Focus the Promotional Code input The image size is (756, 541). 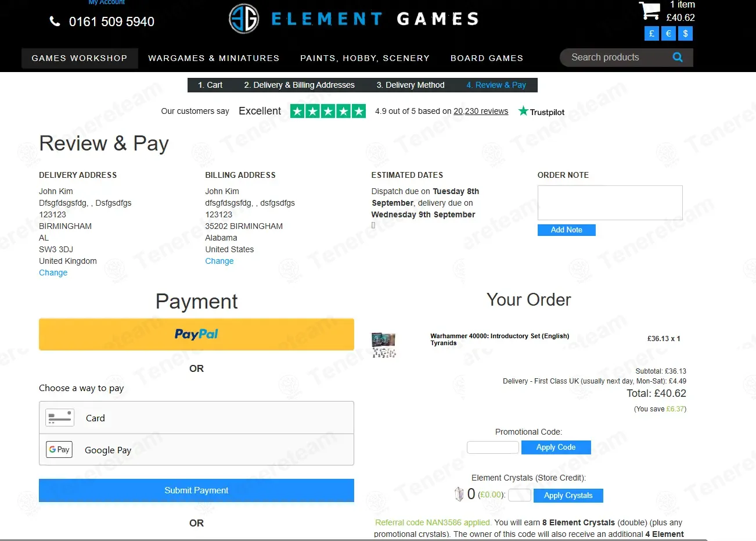click(x=493, y=447)
